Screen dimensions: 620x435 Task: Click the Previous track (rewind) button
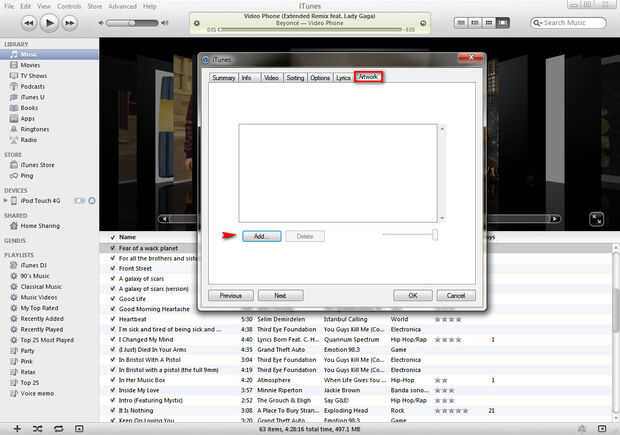tap(28, 23)
